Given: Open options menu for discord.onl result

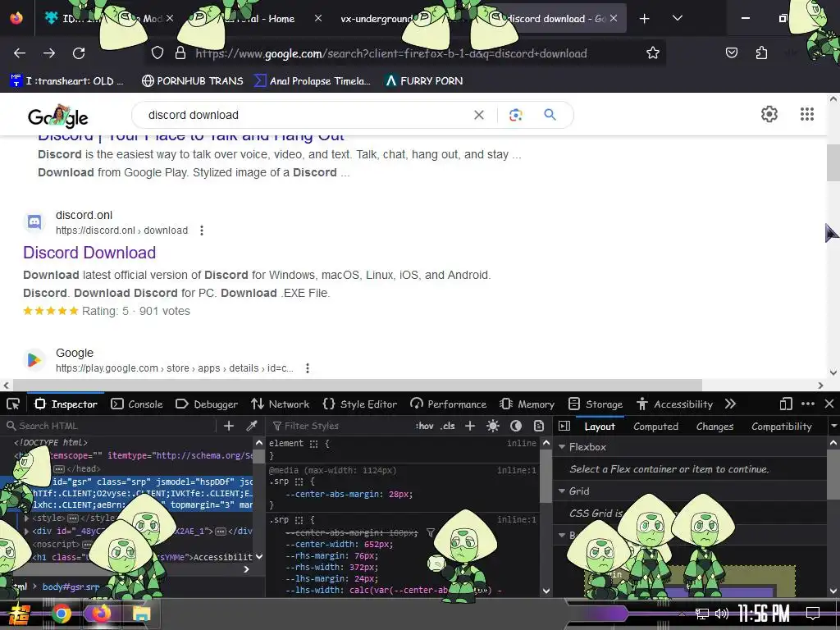Looking at the screenshot, I should click(202, 231).
